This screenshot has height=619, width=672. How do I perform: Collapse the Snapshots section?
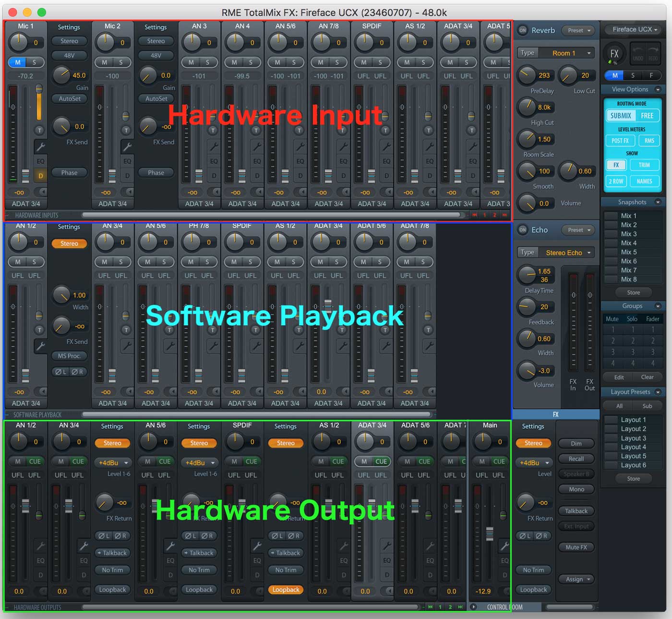tap(658, 202)
